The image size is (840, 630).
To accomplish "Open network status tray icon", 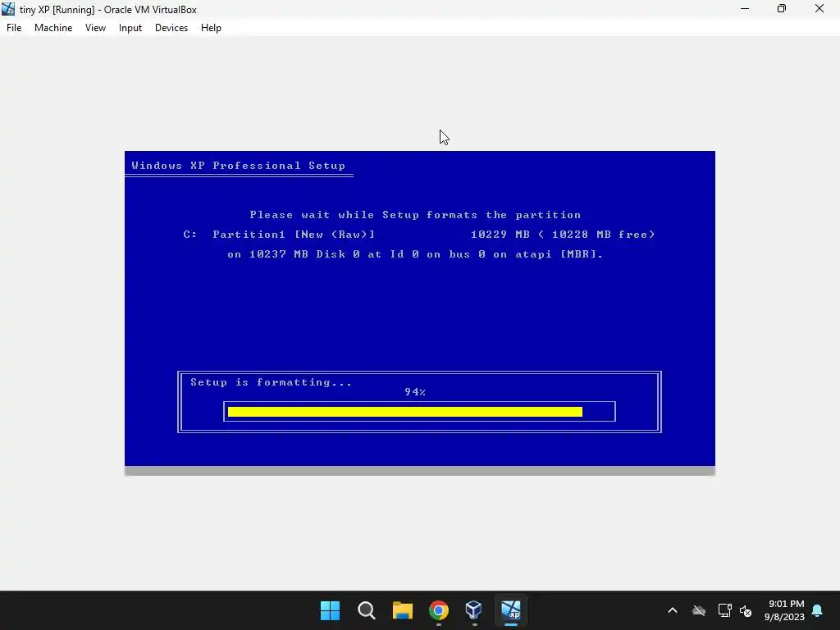I will tap(724, 610).
